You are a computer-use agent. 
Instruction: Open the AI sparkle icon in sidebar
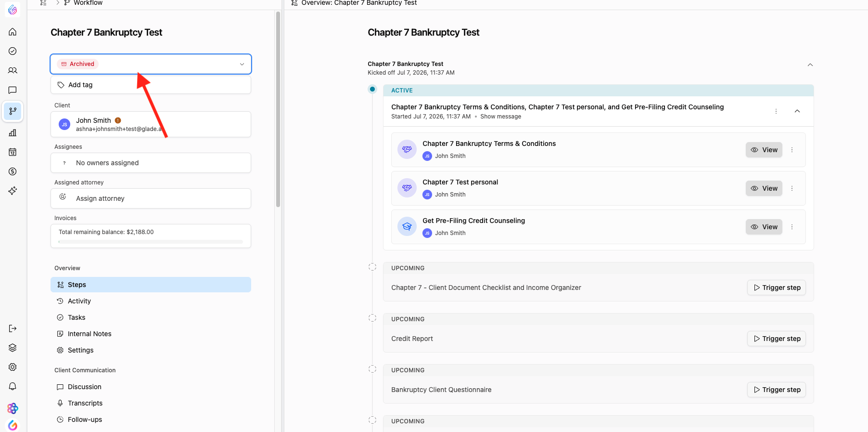point(13,191)
